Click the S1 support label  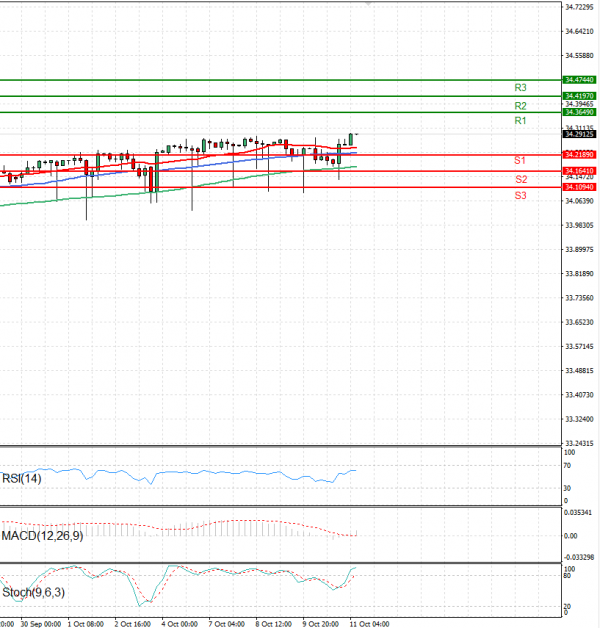(520, 161)
